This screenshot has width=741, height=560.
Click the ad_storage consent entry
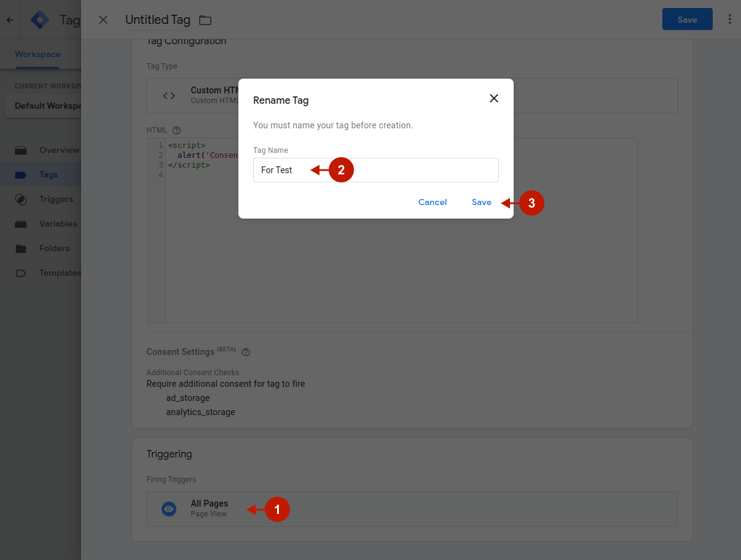(188, 398)
